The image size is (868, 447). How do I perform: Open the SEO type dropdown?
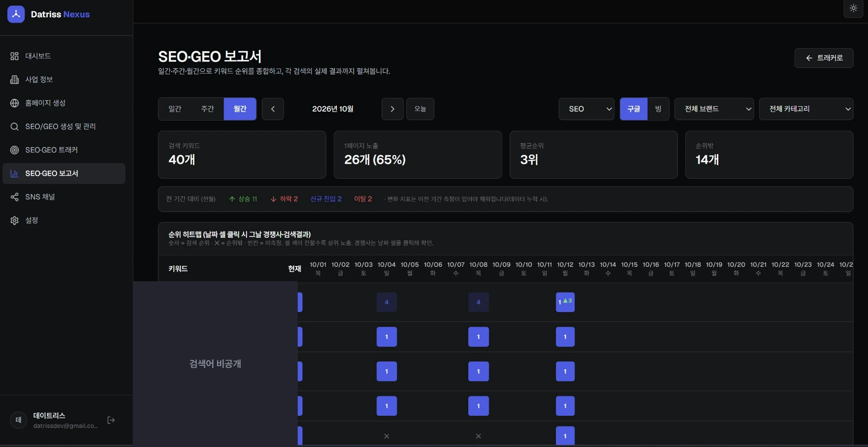pos(586,109)
